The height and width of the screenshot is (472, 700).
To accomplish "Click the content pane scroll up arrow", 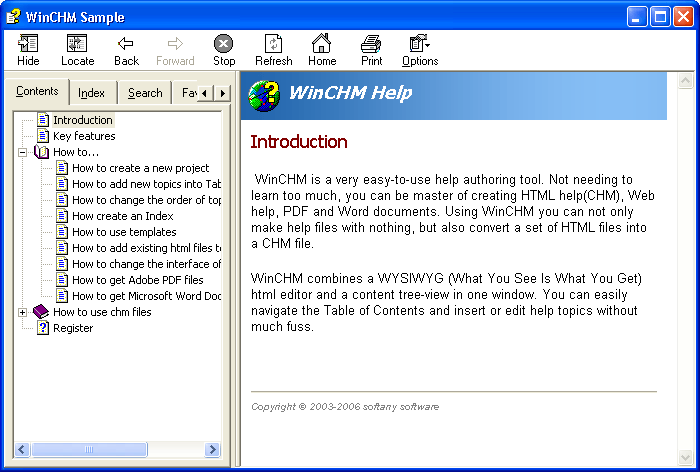I will (685, 81).
